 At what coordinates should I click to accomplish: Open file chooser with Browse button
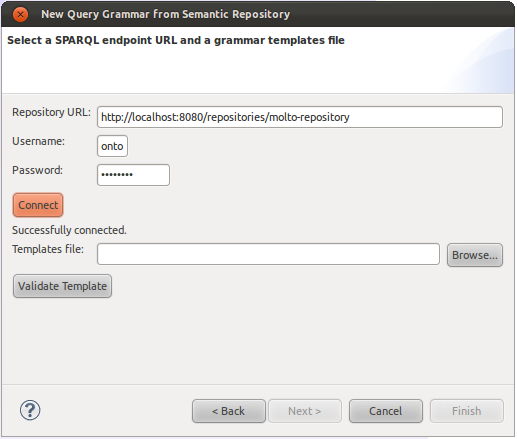[x=475, y=255]
